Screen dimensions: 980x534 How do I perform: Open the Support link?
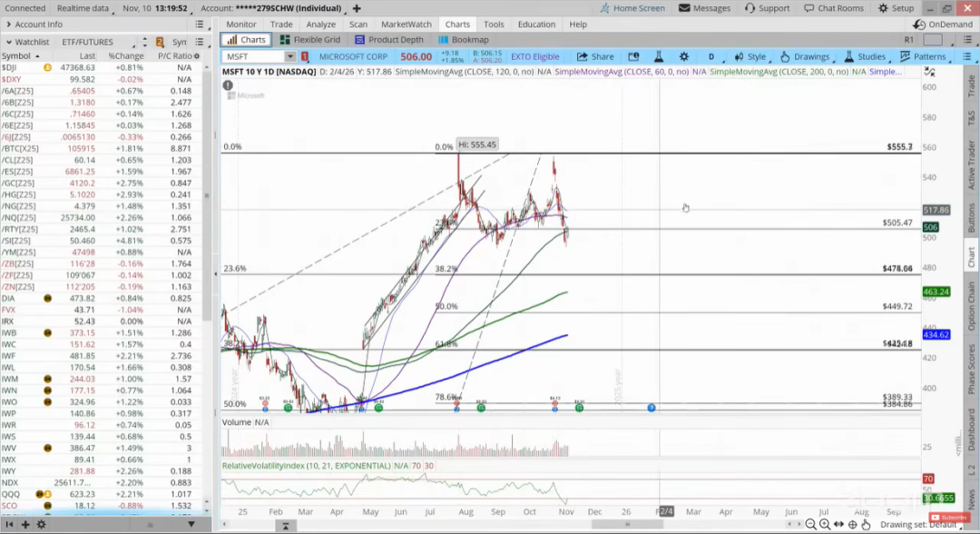click(x=767, y=8)
